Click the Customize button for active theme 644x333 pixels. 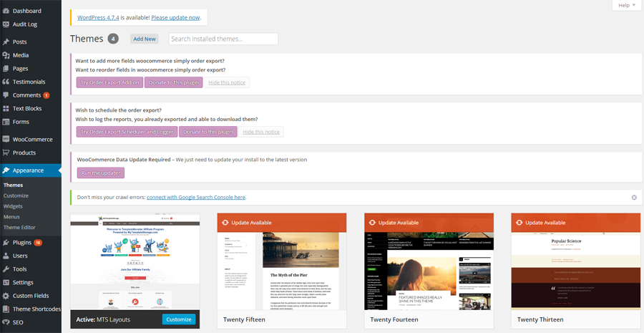coord(178,319)
